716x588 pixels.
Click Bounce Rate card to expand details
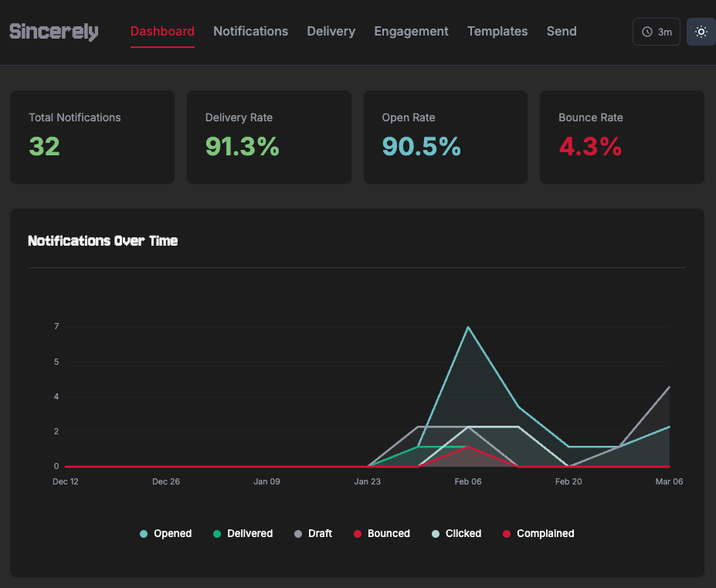(622, 137)
